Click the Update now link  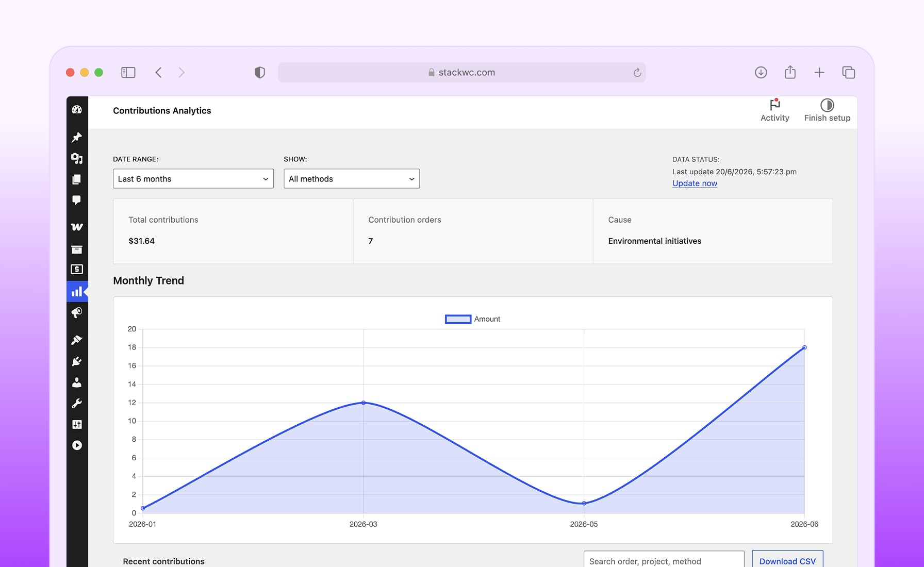(x=695, y=184)
